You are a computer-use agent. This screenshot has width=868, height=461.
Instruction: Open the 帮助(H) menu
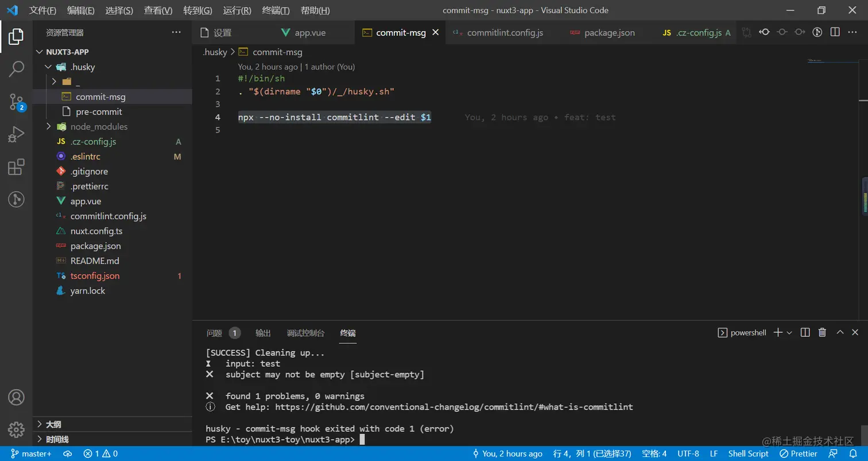tap(315, 10)
